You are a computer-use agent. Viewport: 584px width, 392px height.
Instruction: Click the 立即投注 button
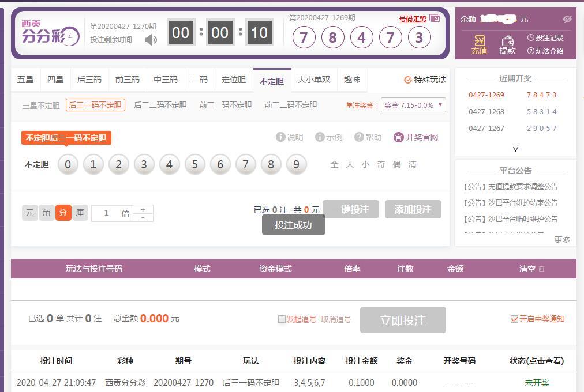[403, 320]
